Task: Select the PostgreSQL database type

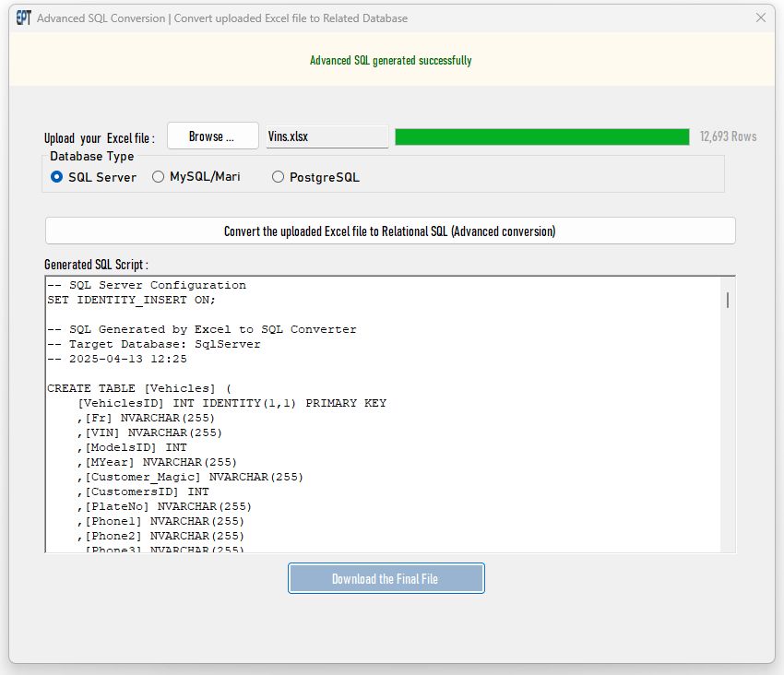Action: point(315,177)
